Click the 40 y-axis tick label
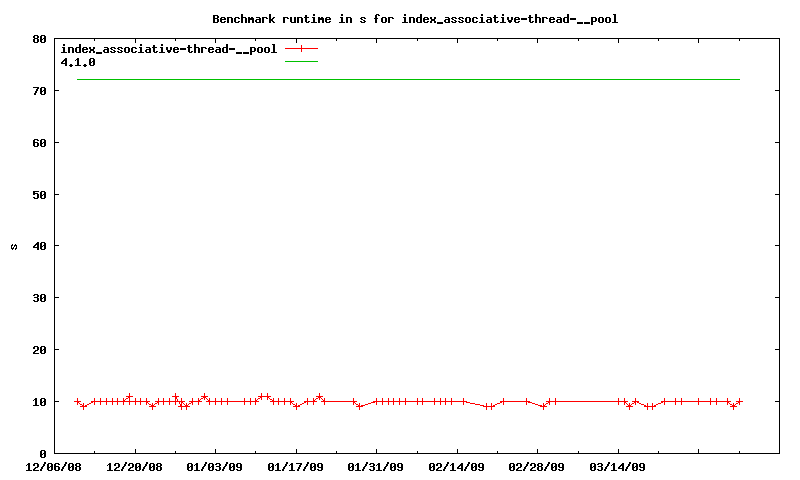The width and height of the screenshot is (800, 480). tap(39, 246)
